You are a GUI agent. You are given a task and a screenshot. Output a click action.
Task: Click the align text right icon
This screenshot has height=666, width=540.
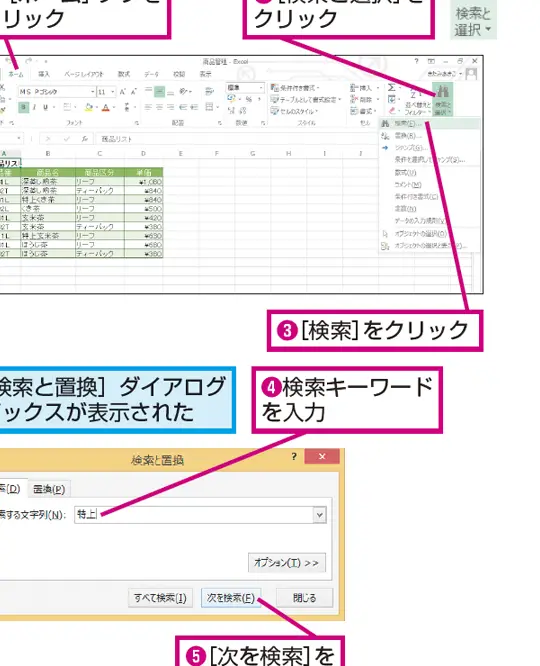tap(170, 107)
